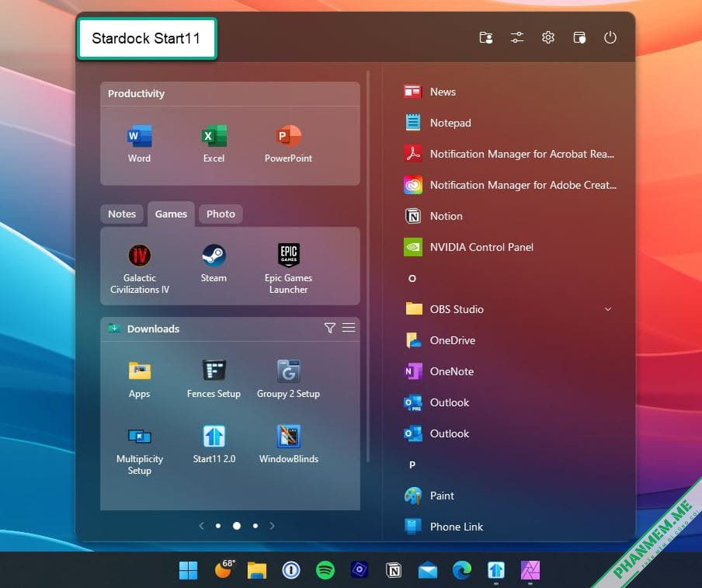Jump to letter P section header

[x=412, y=464]
